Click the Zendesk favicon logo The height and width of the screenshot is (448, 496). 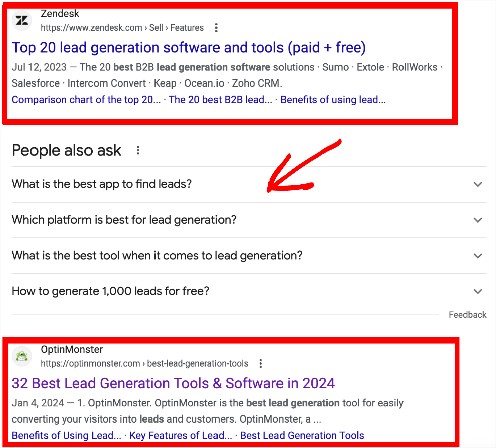(21, 20)
